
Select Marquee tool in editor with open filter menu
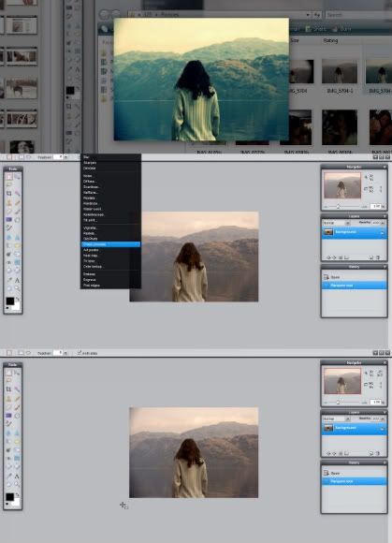(x=9, y=177)
